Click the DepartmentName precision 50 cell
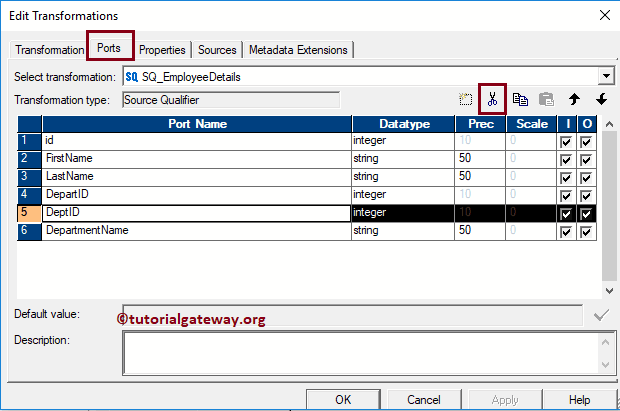The height and width of the screenshot is (411, 620). click(x=480, y=231)
